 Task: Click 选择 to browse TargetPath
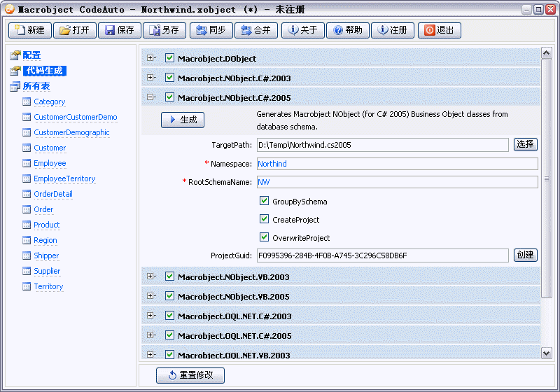pyautogui.click(x=526, y=144)
